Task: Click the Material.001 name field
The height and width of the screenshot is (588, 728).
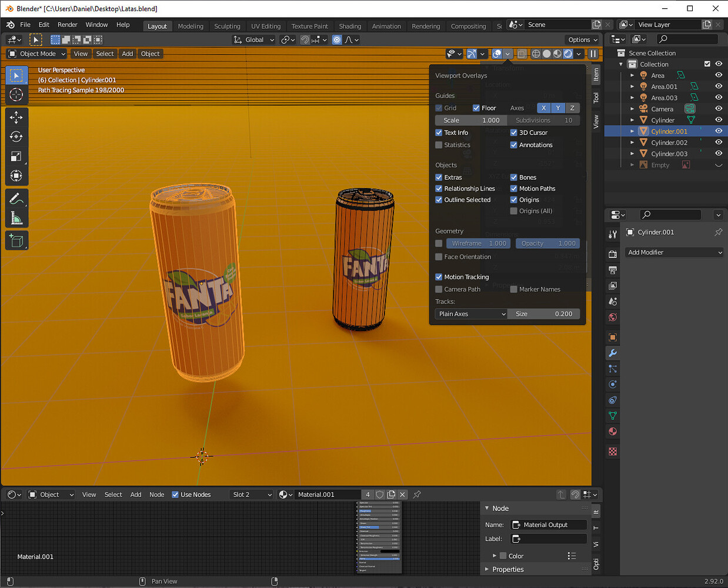Action: [328, 495]
